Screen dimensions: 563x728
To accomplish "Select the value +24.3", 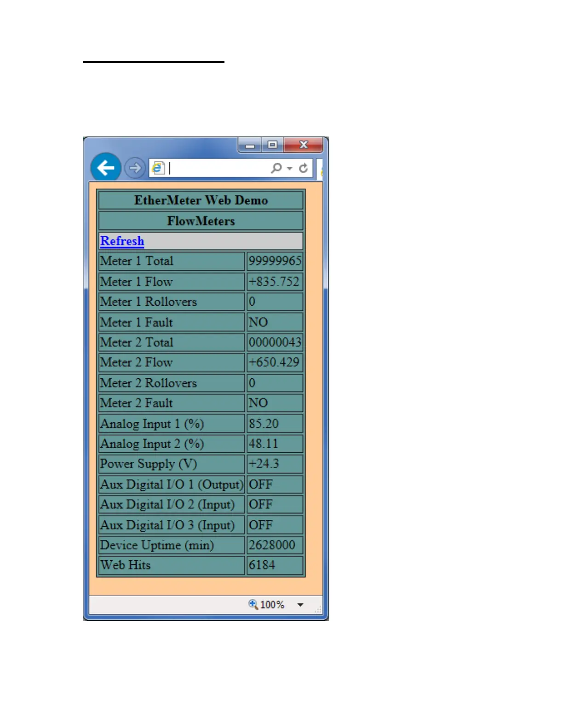I will coord(264,464).
